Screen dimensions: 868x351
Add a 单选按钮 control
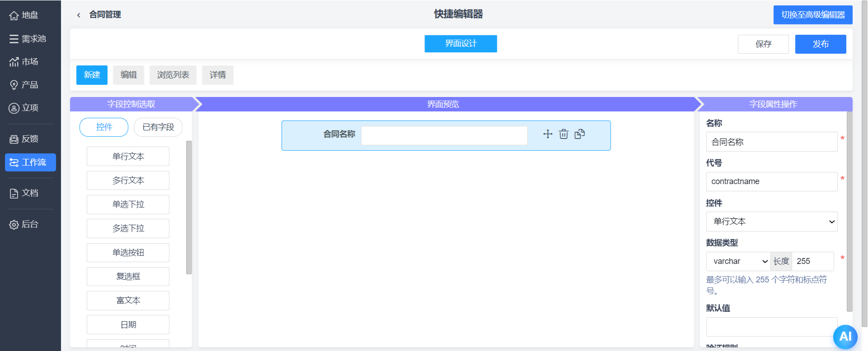click(128, 253)
